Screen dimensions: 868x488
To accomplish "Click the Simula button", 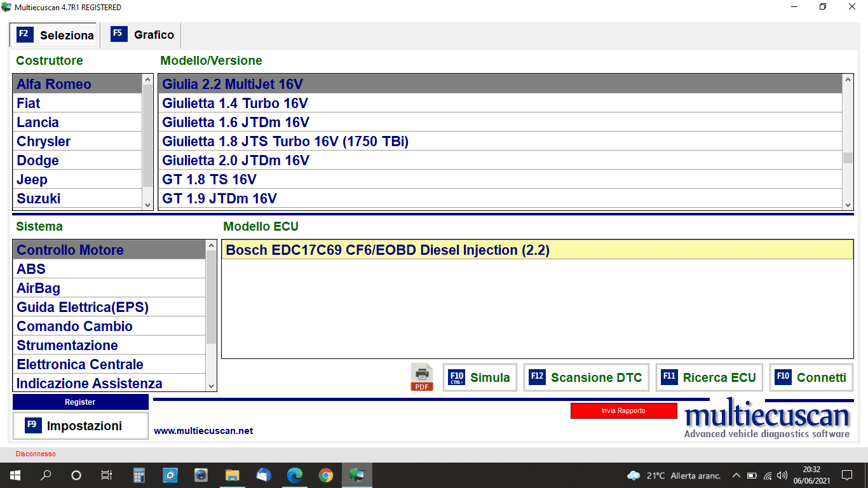I will point(480,377).
